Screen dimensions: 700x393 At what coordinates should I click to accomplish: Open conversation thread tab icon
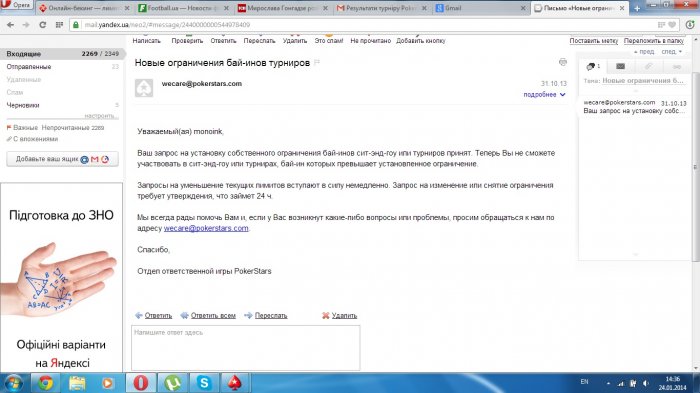click(592, 66)
